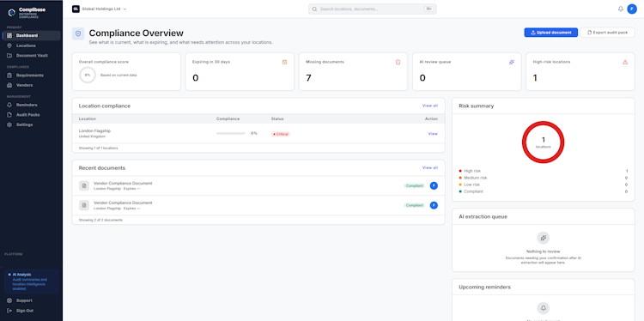This screenshot has height=321, width=644.
Task: Click the Requirements clipboard icon
Action: (x=9, y=76)
